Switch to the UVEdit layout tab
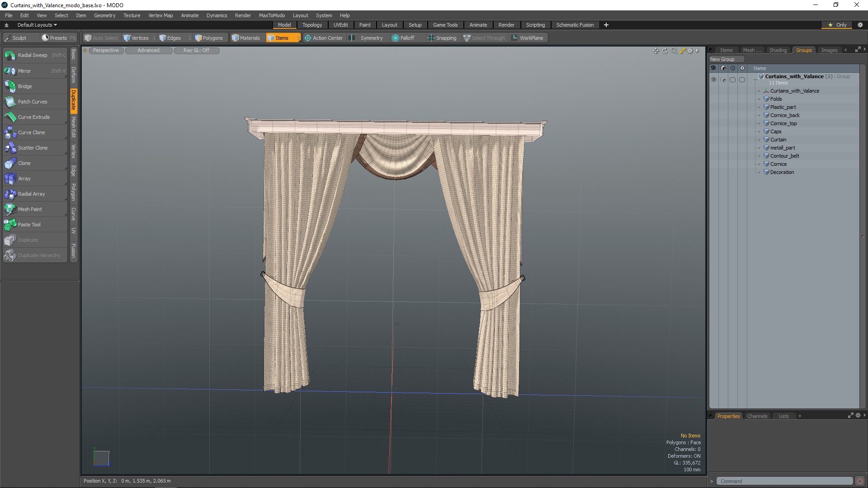The width and height of the screenshot is (868, 488). (340, 25)
